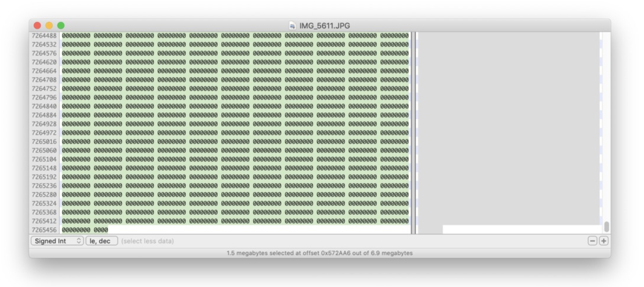Image resolution: width=644 pixels, height=287 pixels.
Task: Select offset label 7264664
Action: coord(44,71)
